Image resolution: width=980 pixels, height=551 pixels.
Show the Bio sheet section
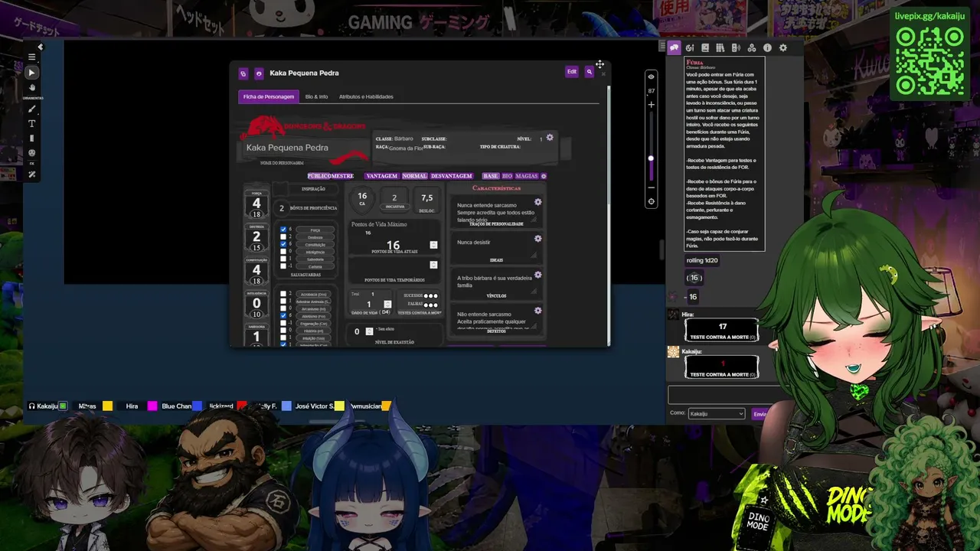click(507, 176)
